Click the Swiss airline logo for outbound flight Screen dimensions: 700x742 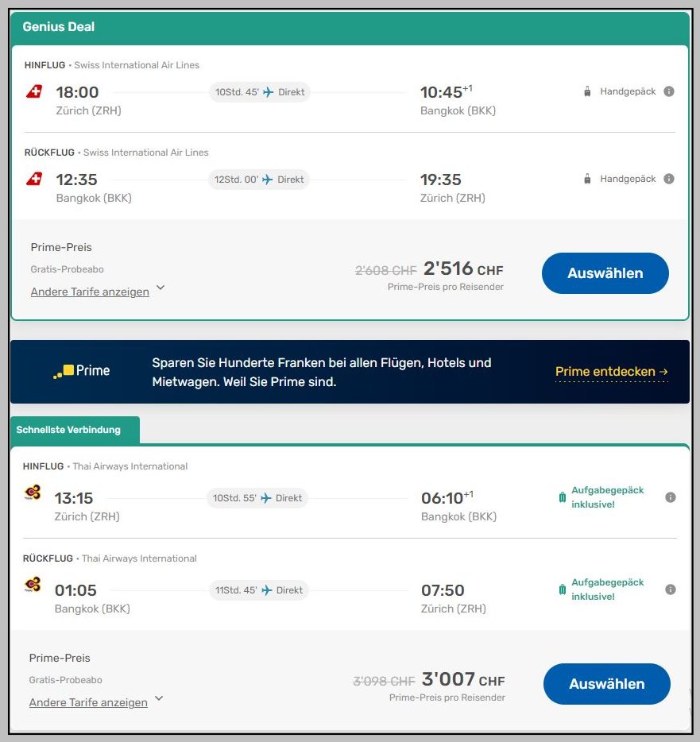(33, 92)
